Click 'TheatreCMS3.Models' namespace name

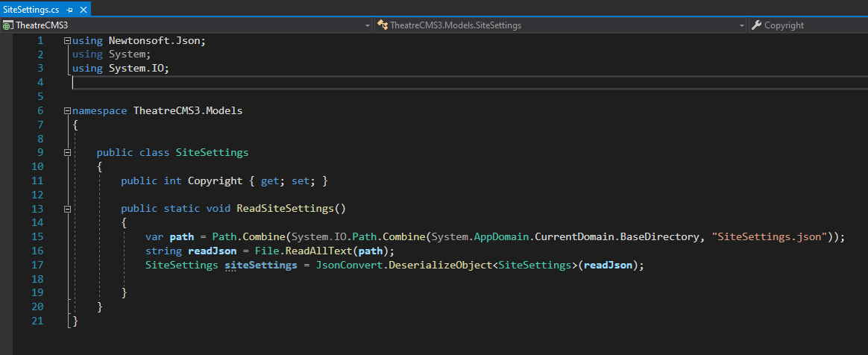[x=188, y=111]
